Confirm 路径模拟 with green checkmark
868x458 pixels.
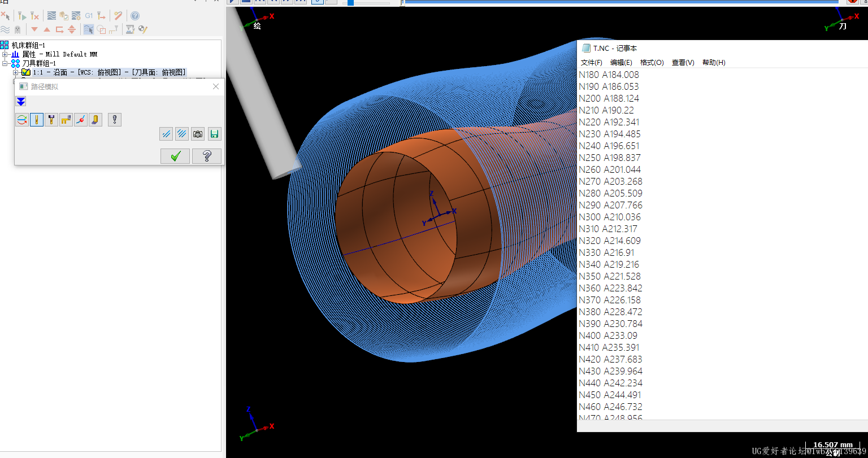(x=175, y=156)
